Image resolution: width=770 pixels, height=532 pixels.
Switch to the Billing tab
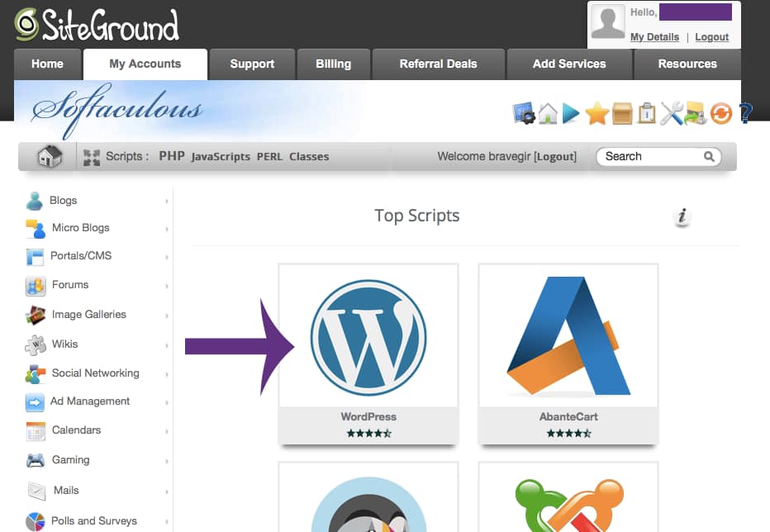click(333, 64)
